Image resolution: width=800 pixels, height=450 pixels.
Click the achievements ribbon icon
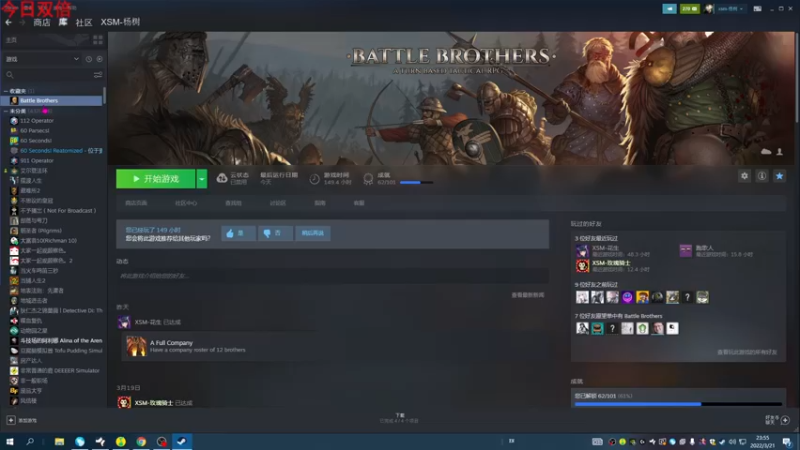point(368,179)
